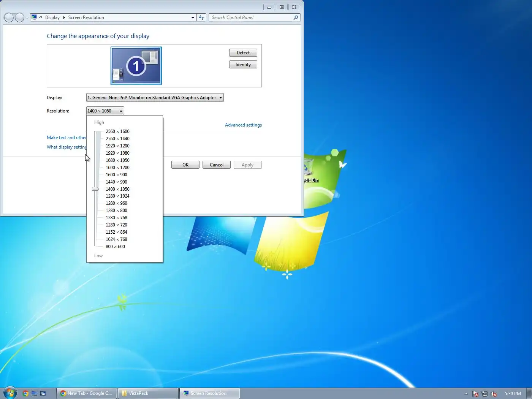This screenshot has width=532, height=399.
Task: Open Advanced settings link
Action: pyautogui.click(x=243, y=125)
